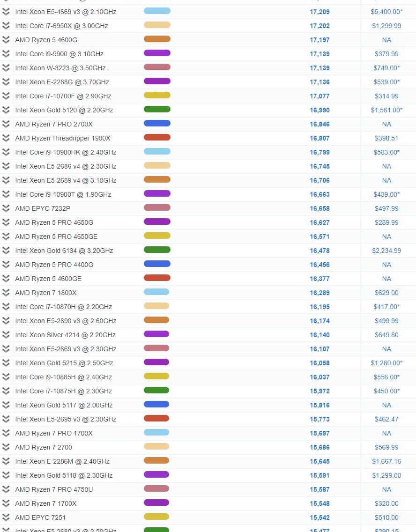Click the $2,234.99 Xeon Gold 6134 price
Image resolution: width=416 pixels, height=532 pixels.
pos(386,251)
